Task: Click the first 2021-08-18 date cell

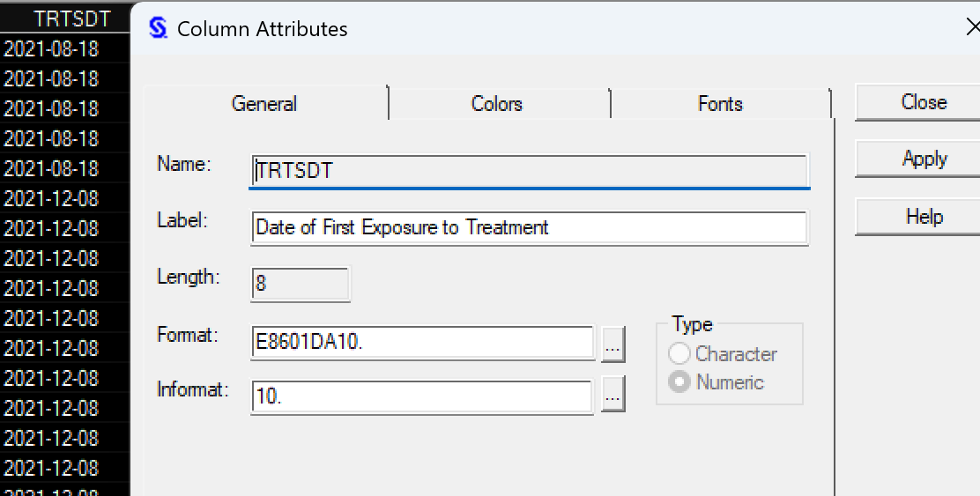Action: pos(51,48)
